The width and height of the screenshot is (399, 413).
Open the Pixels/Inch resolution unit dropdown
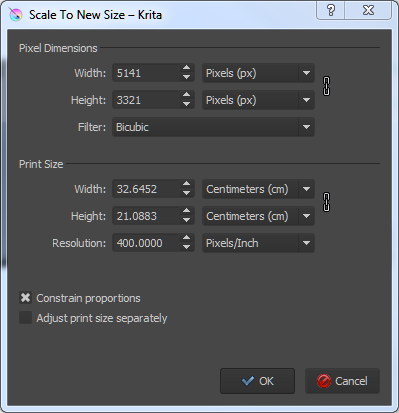point(258,243)
